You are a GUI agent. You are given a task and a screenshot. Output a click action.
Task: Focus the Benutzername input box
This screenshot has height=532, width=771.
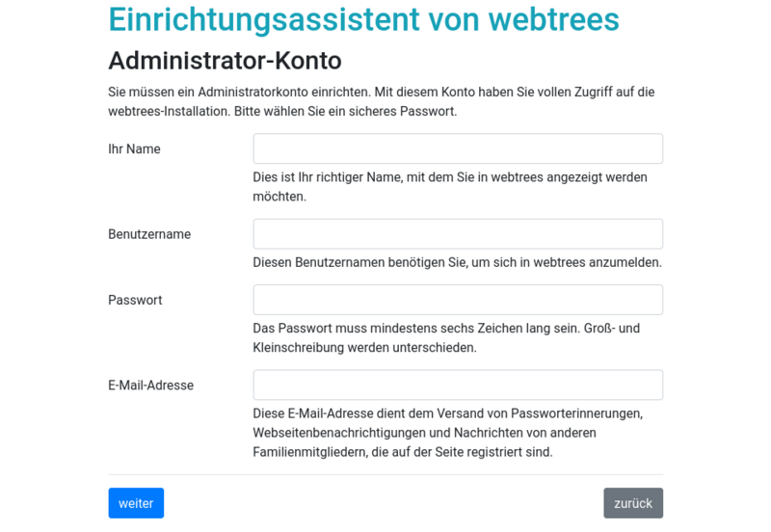(458, 233)
